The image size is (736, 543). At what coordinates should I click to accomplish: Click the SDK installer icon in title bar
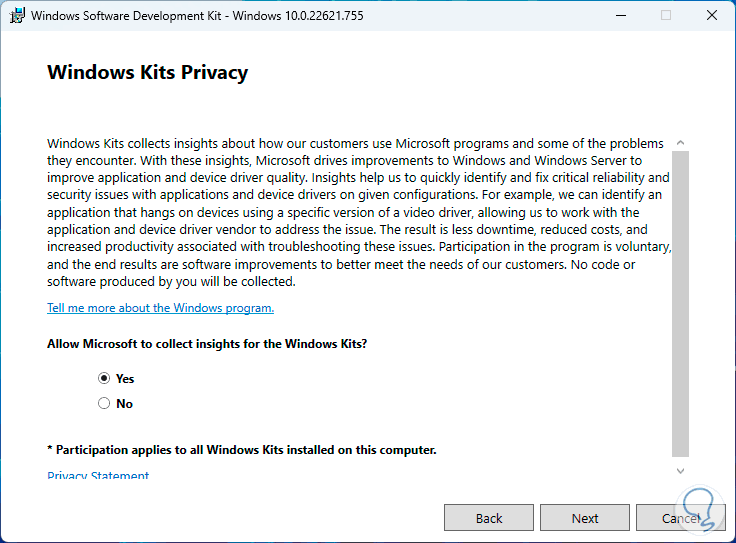17,15
